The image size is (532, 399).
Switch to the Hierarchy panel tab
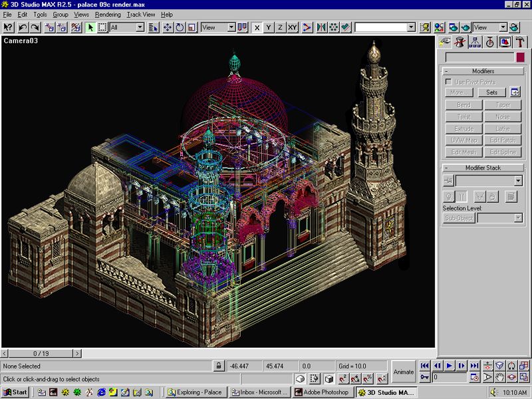[x=475, y=42]
